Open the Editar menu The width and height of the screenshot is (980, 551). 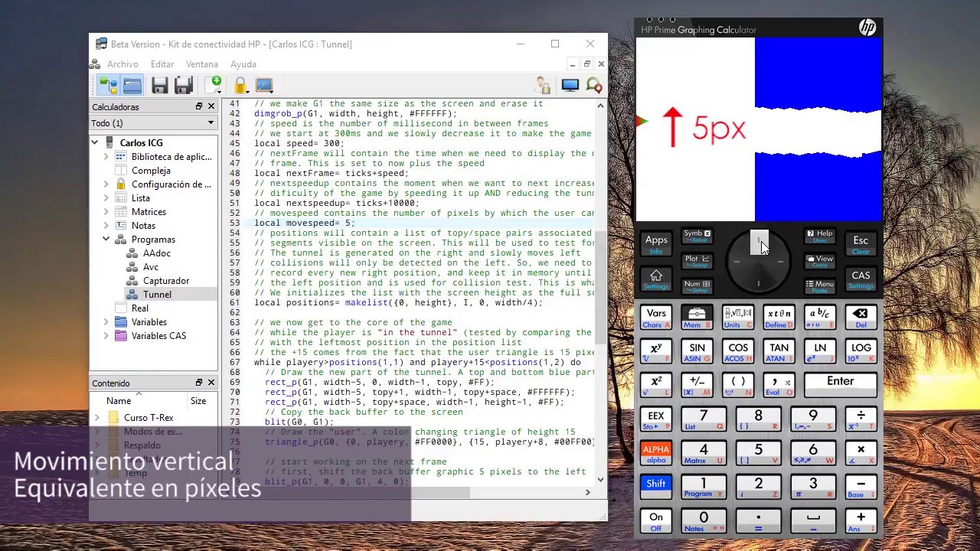click(162, 64)
